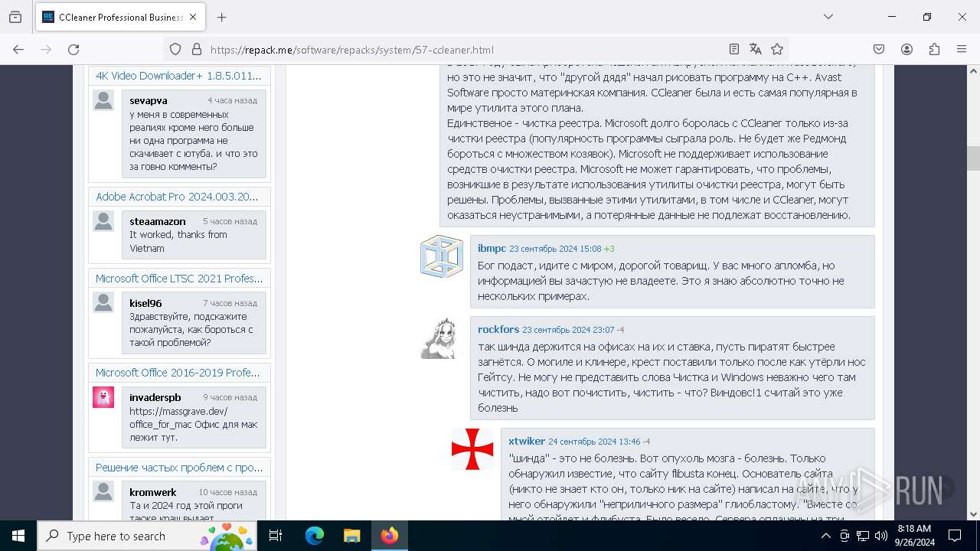Click page vertical scrollbar thumb
Viewport: 980px width, 551px height.
(x=973, y=158)
